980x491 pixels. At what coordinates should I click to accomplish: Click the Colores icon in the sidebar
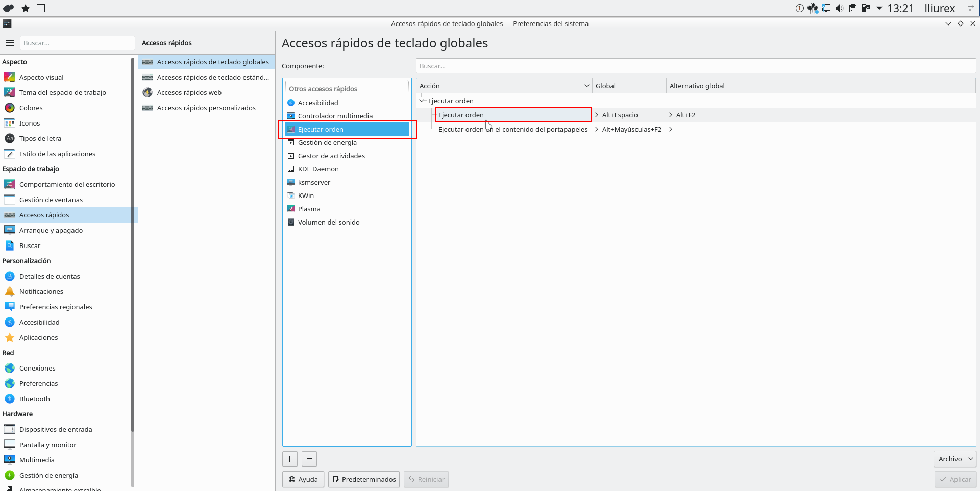(10, 108)
